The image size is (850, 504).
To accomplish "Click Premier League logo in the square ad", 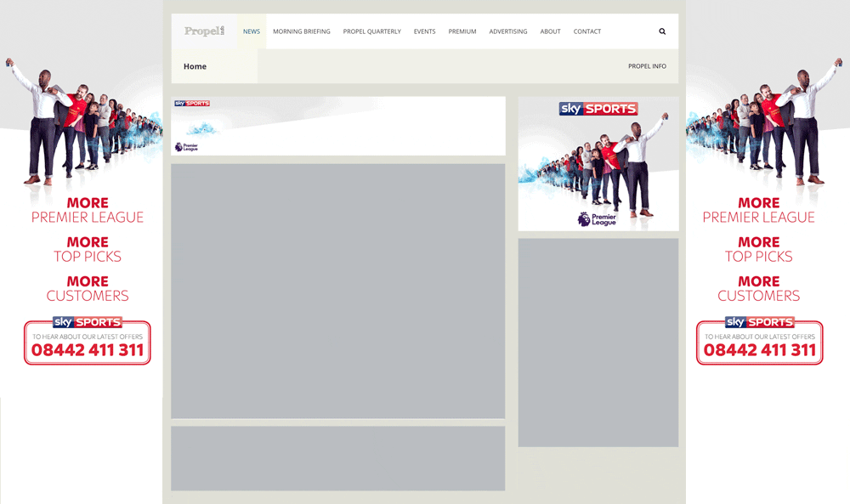I will pyautogui.click(x=597, y=219).
